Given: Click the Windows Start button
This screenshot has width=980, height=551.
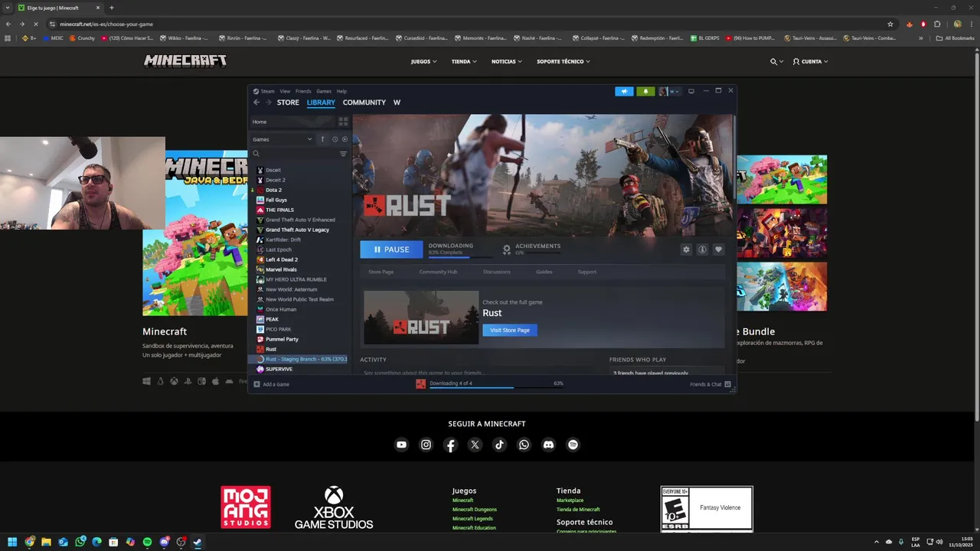Looking at the screenshot, I should [x=12, y=542].
